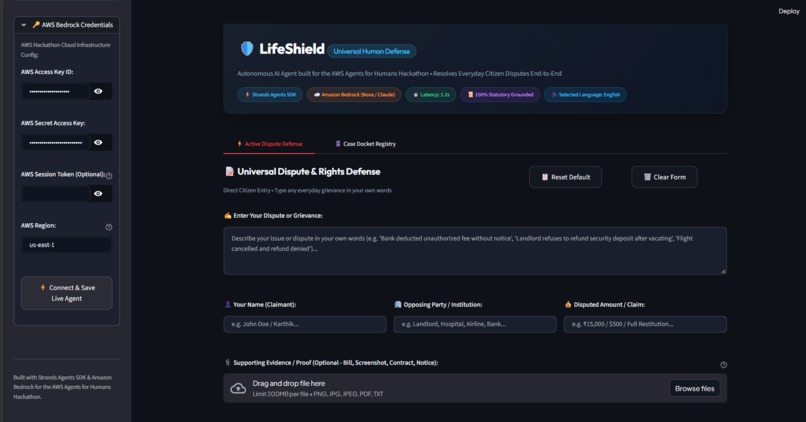Click the Latency 1.2s badge
Screen dimensions: 806x422
point(431,95)
